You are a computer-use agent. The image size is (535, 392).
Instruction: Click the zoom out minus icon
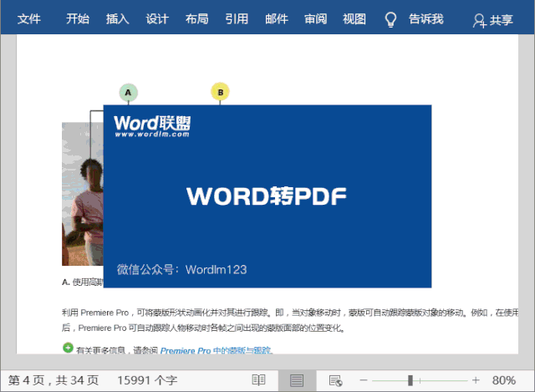coord(364,379)
